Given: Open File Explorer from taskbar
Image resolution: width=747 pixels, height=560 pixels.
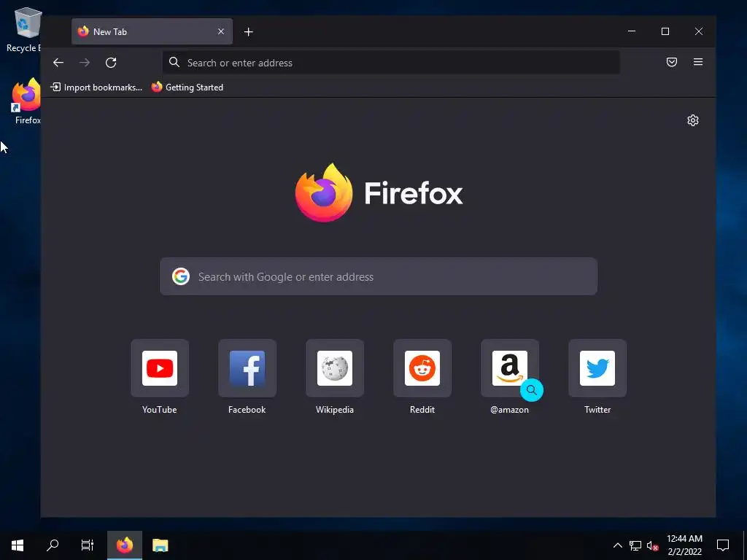Looking at the screenshot, I should coord(160,545).
